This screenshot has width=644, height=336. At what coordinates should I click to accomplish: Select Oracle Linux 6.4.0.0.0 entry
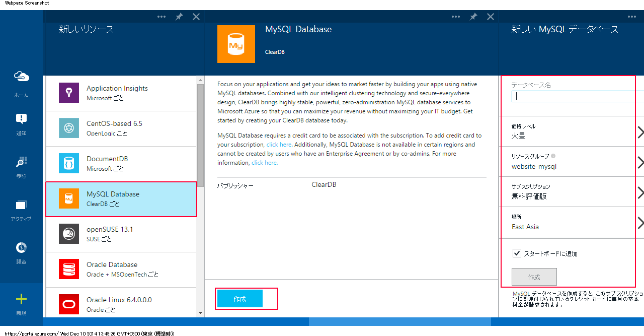[x=121, y=302]
